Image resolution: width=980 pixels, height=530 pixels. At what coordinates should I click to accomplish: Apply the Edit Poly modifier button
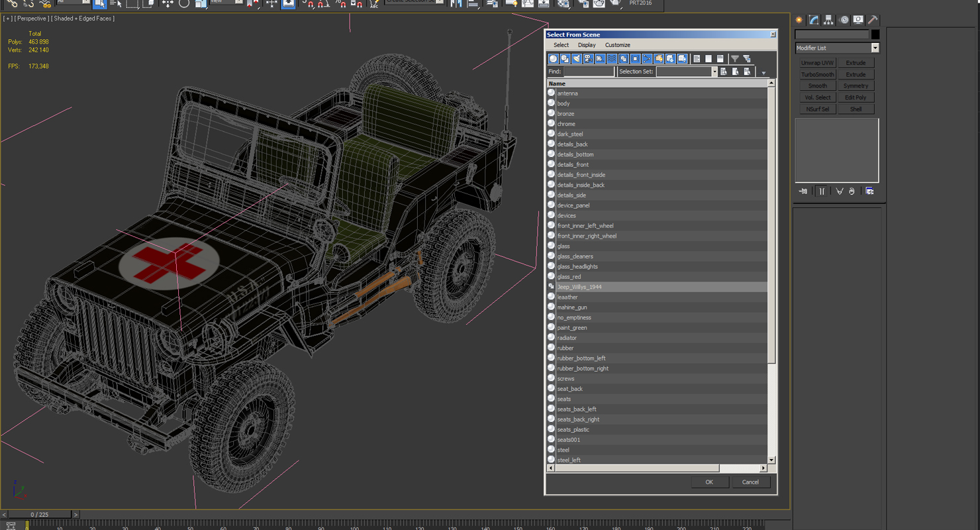point(856,97)
